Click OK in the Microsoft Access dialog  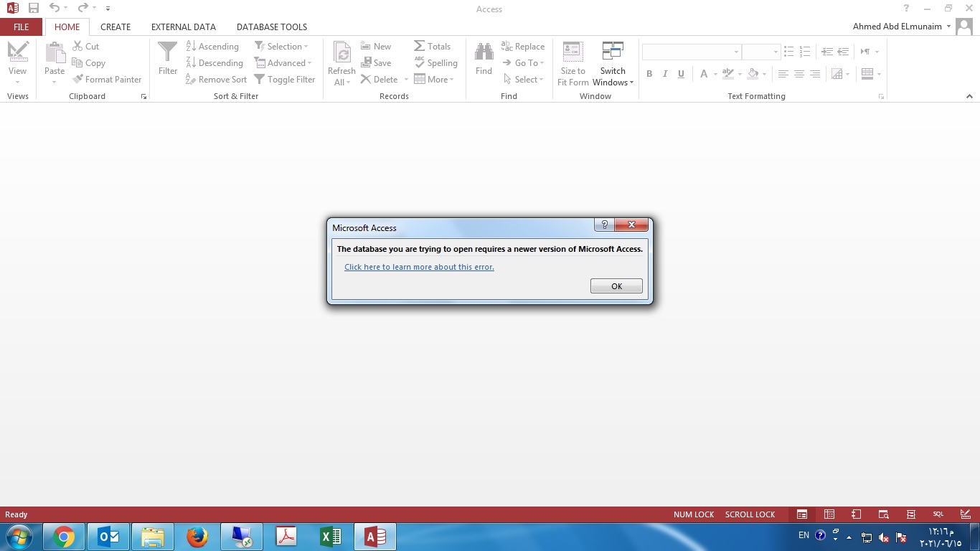click(x=616, y=286)
